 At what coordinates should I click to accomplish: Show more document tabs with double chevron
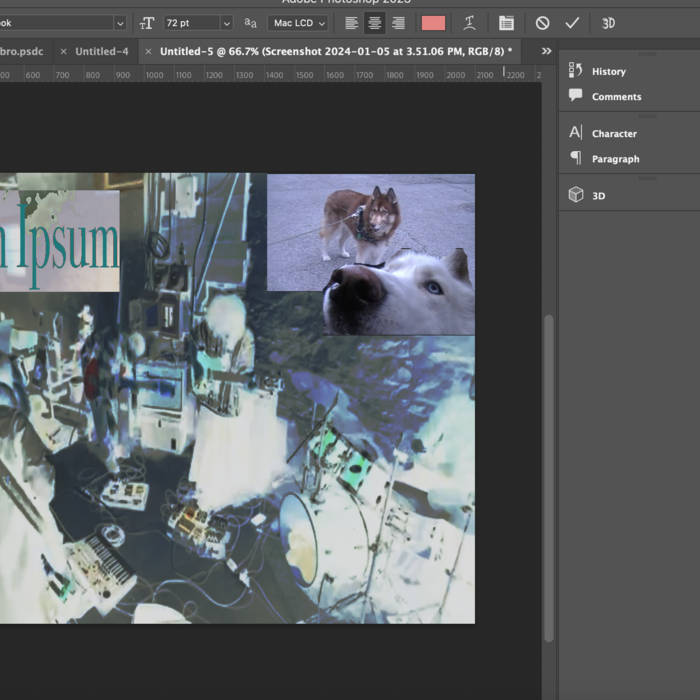[546, 51]
